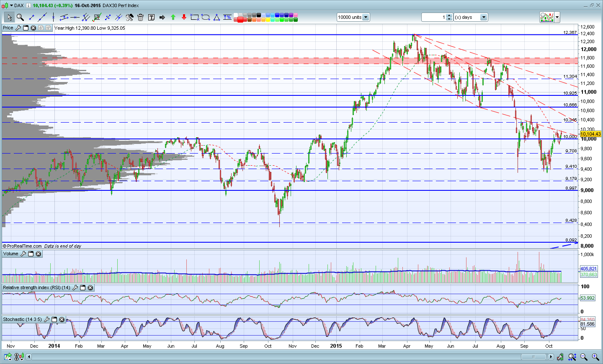
Task: Toggle maximize on the Volume panel
Action: click(31, 254)
